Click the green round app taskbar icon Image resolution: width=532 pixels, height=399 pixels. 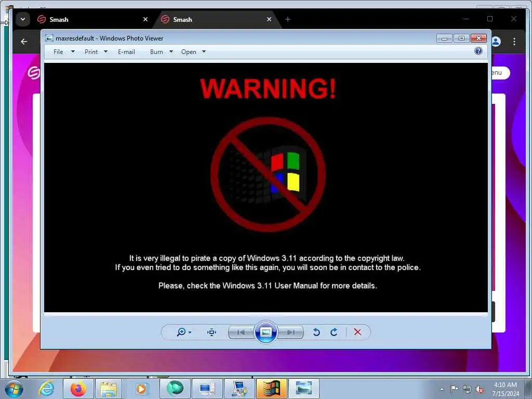coord(175,389)
